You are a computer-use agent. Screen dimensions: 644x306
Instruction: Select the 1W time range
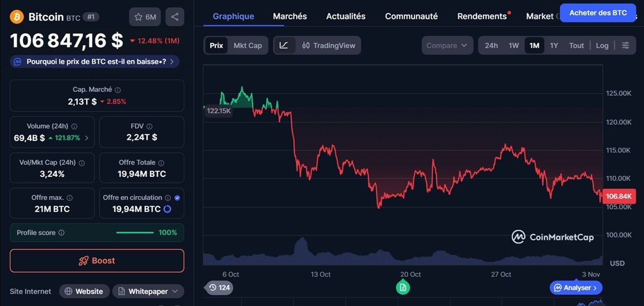click(514, 46)
